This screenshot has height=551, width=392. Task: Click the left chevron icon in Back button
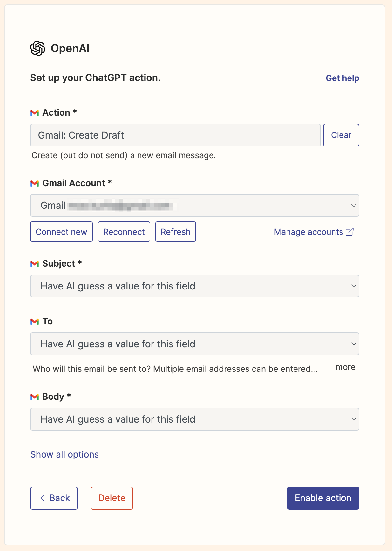(43, 498)
